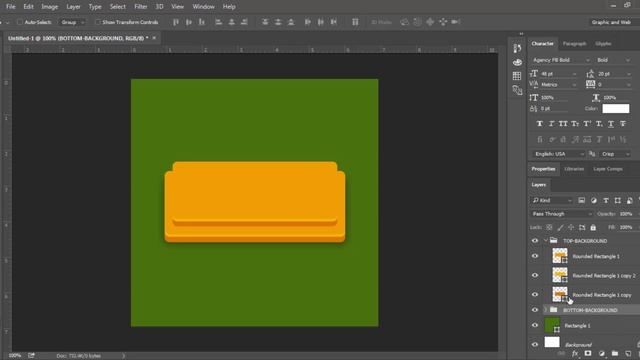Open the Kind layer filter dropdown
This screenshot has width=640, height=360.
click(552, 200)
